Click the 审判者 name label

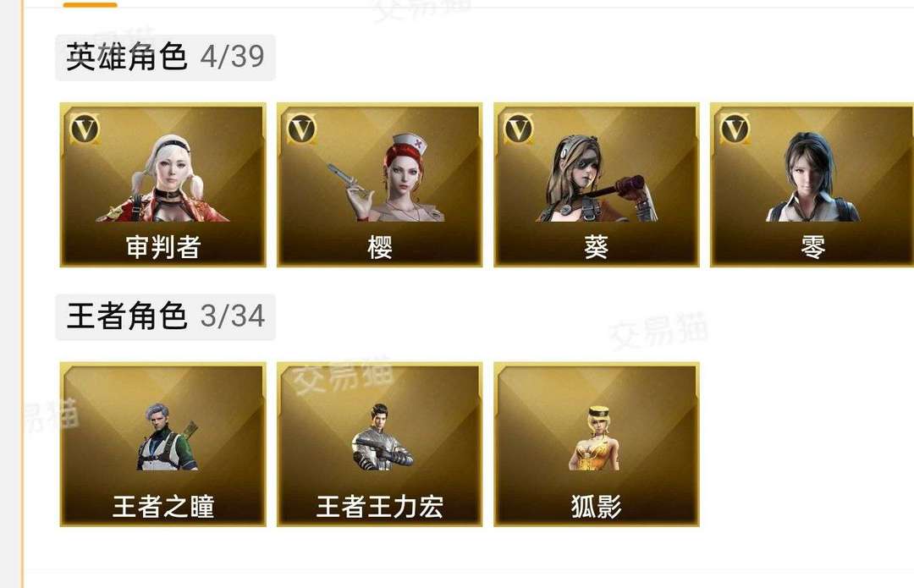point(163,247)
